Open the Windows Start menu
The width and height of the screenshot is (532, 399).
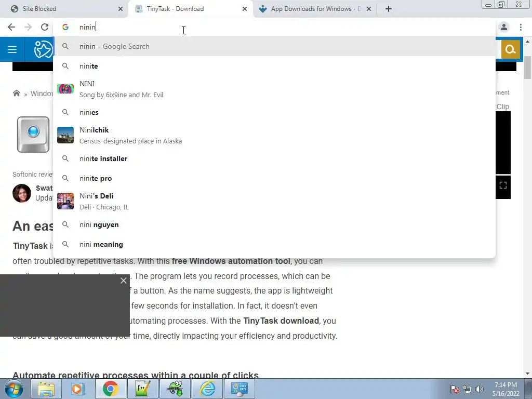point(14,389)
